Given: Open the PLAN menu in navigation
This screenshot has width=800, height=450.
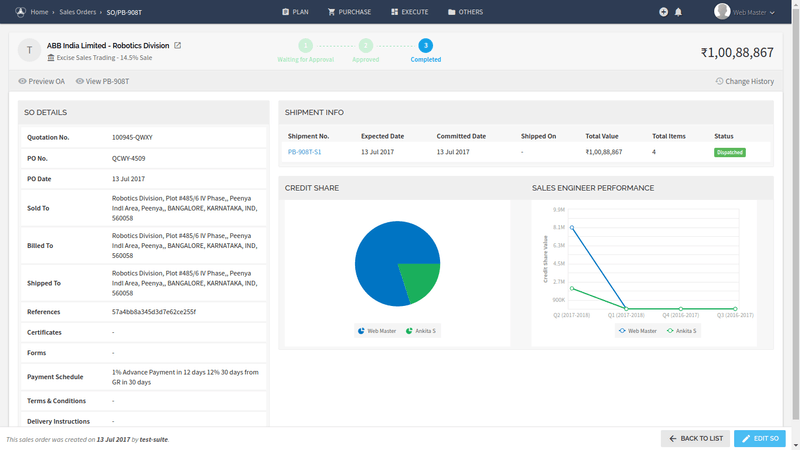Looking at the screenshot, I should point(295,12).
